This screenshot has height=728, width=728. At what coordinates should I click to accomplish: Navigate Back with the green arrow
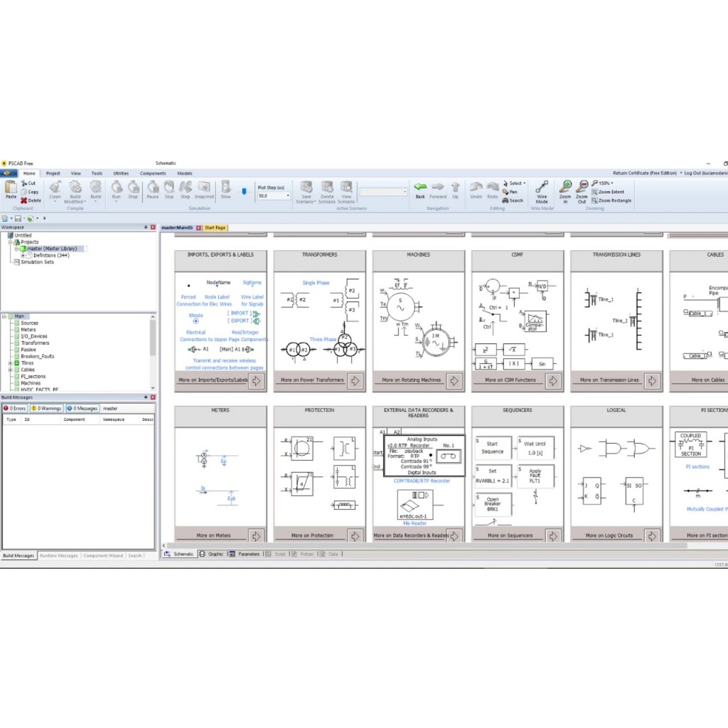[x=420, y=187]
